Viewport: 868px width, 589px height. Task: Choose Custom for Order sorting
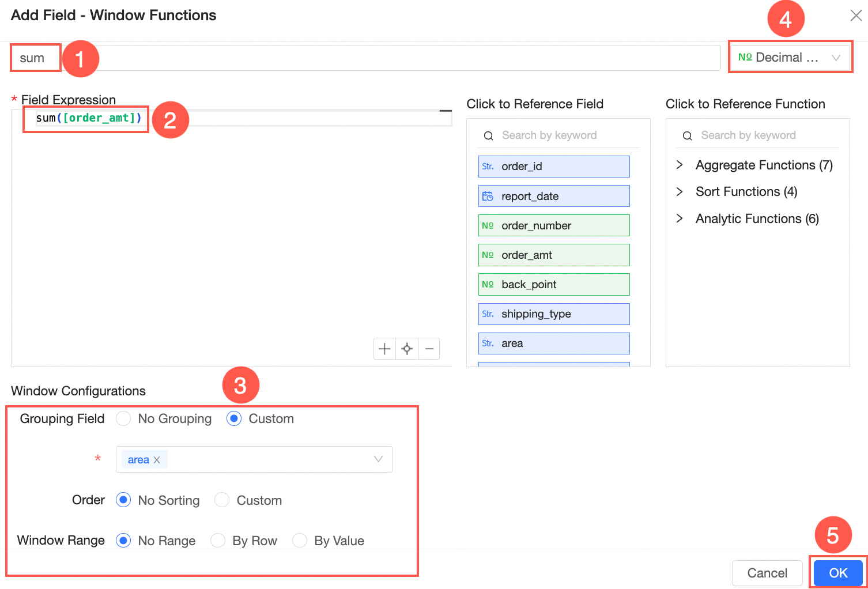click(x=222, y=500)
